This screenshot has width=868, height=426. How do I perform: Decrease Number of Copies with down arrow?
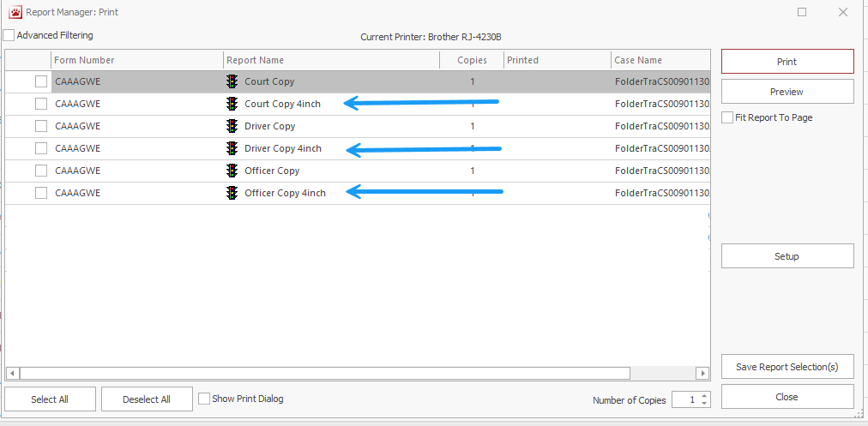pos(705,404)
